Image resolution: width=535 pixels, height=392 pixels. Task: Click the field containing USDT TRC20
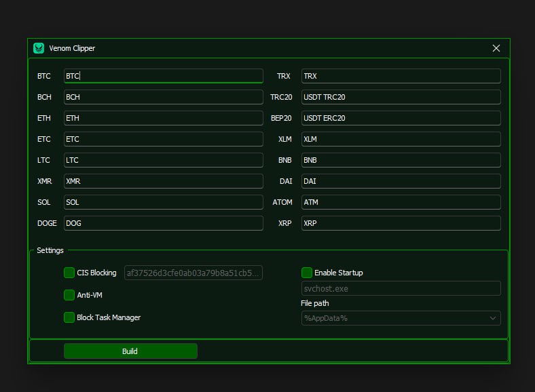pos(401,97)
